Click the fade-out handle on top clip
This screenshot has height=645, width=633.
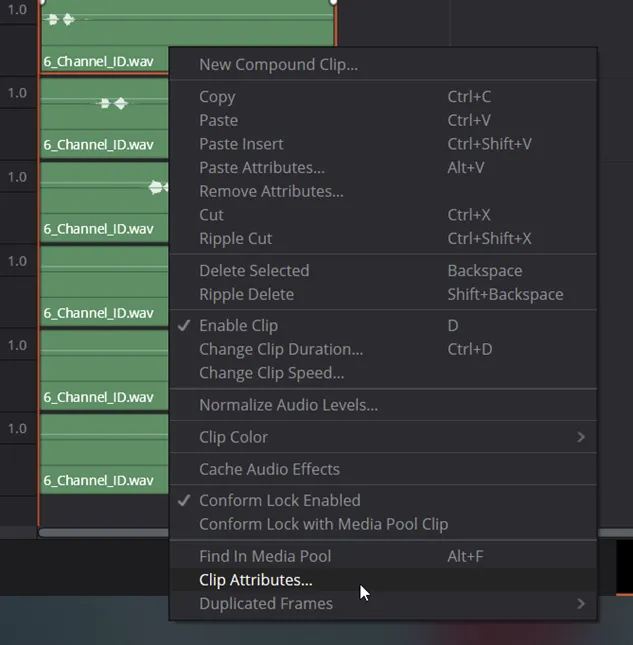[x=333, y=2]
